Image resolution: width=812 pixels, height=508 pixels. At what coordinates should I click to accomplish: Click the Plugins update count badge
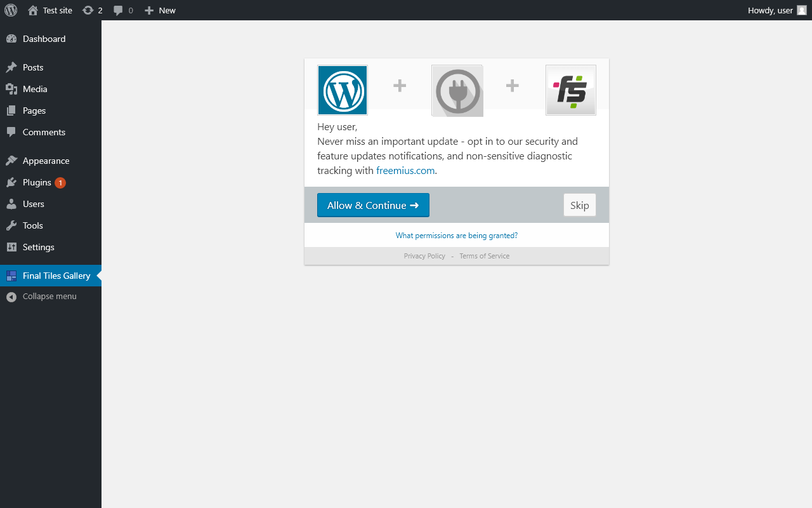tap(60, 183)
